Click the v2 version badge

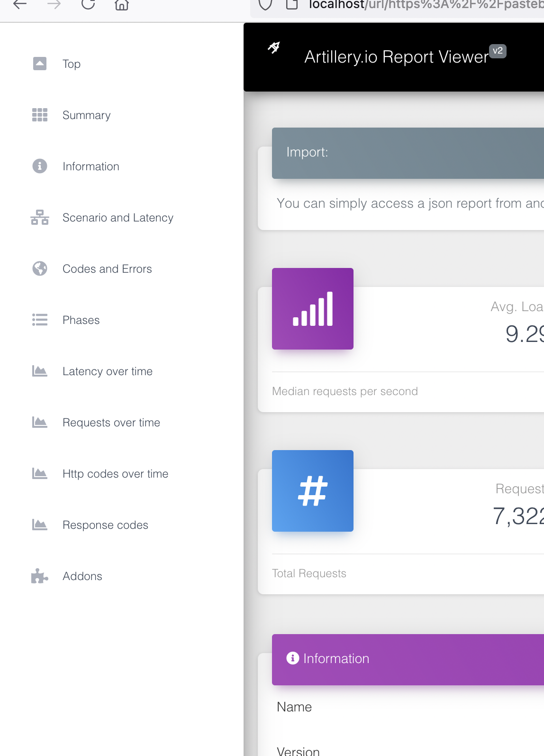pyautogui.click(x=498, y=51)
